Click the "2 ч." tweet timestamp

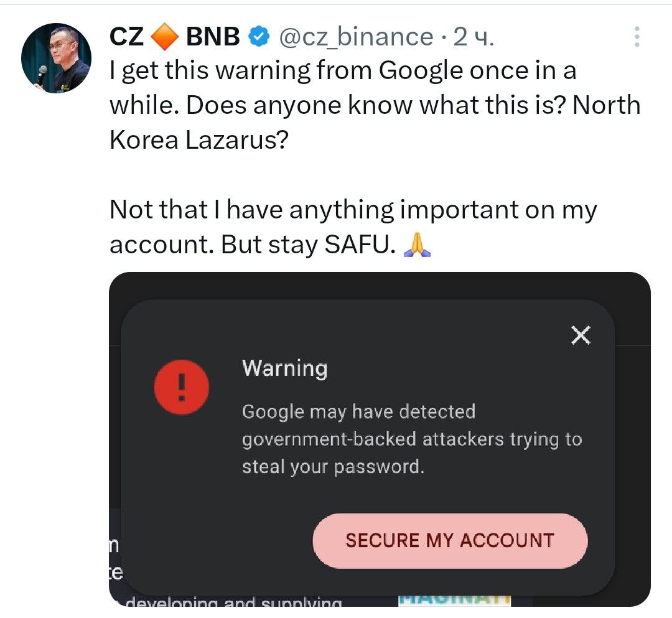pos(473,38)
